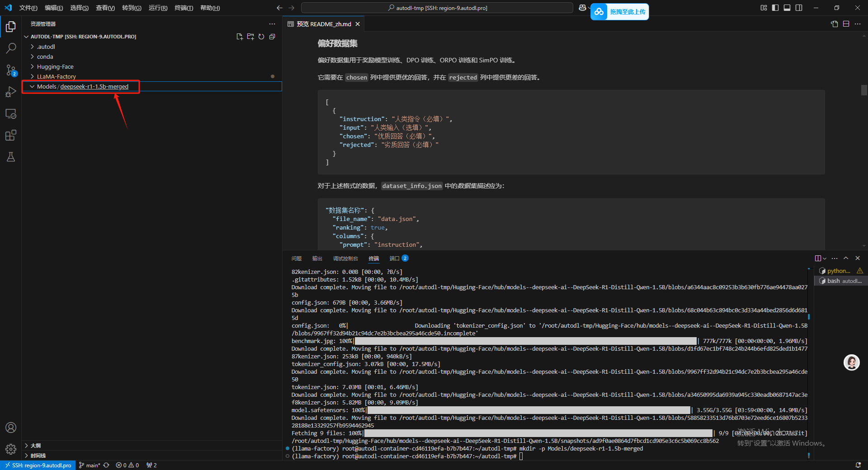Open the Run and Debug view
The height and width of the screenshot is (470, 868).
pos(11,92)
